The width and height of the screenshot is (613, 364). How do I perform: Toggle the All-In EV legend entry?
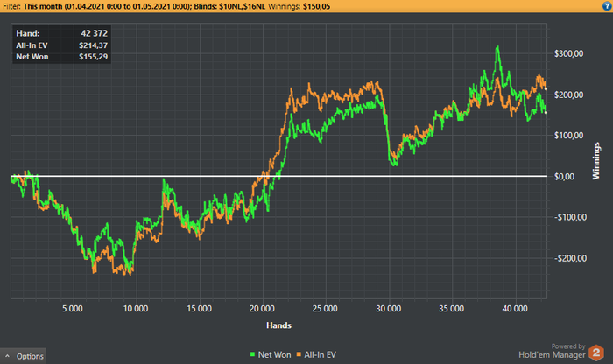tap(316, 354)
